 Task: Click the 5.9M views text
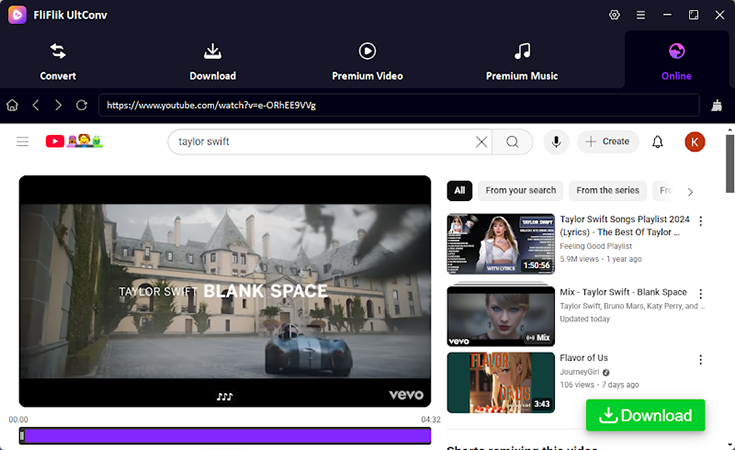(x=579, y=259)
